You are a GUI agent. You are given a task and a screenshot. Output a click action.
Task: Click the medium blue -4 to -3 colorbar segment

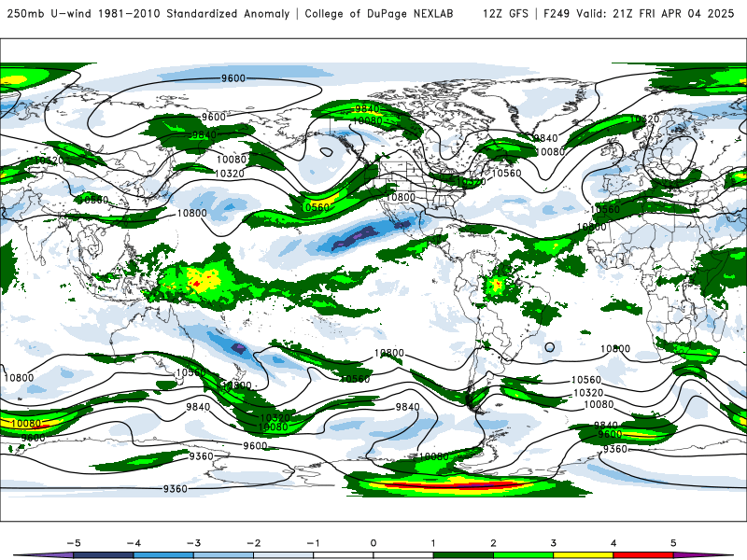point(163,555)
